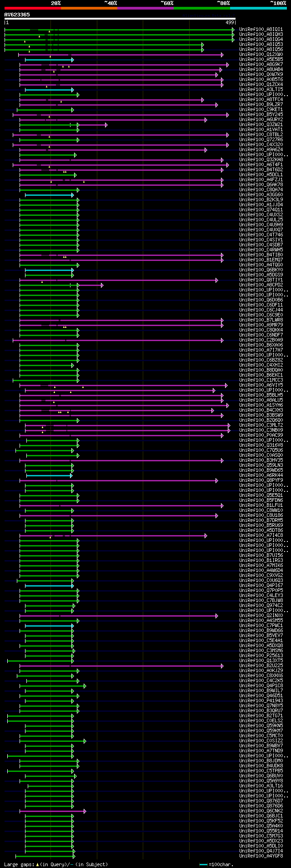Select hit label UniRef100_Q727R6

tap(261, 140)
